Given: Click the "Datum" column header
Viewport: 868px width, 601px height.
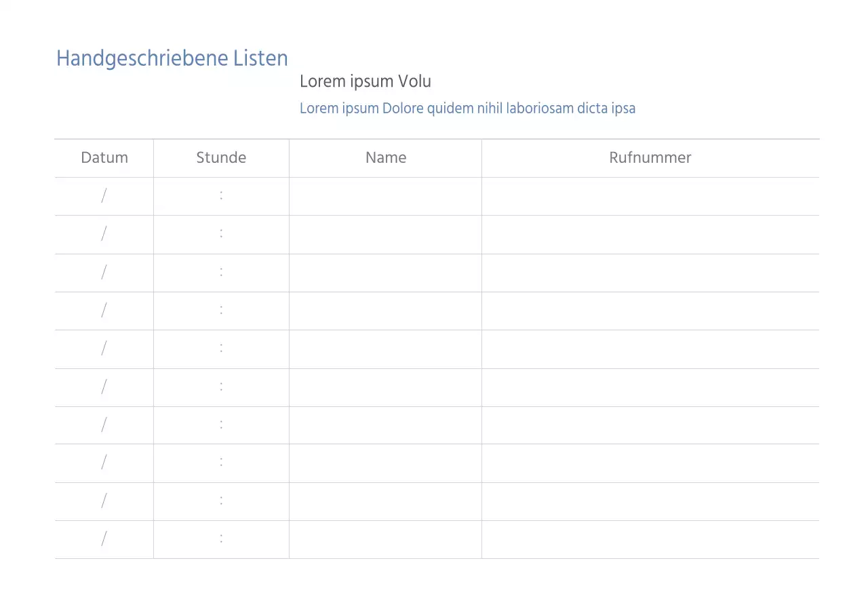Looking at the screenshot, I should [104, 158].
